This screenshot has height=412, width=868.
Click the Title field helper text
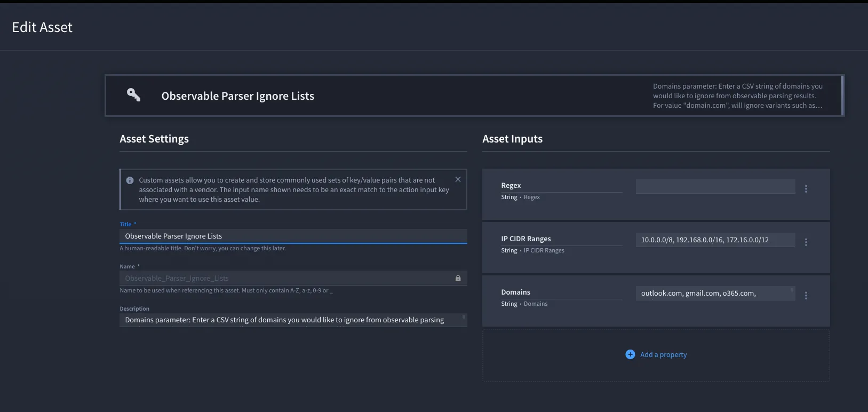(x=203, y=248)
